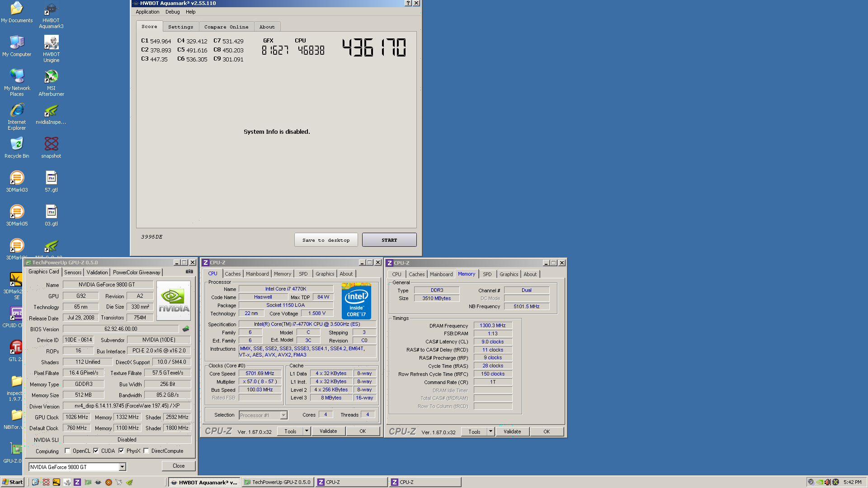Click the Intel Core i7 logo in CPU-Z

[x=356, y=301]
